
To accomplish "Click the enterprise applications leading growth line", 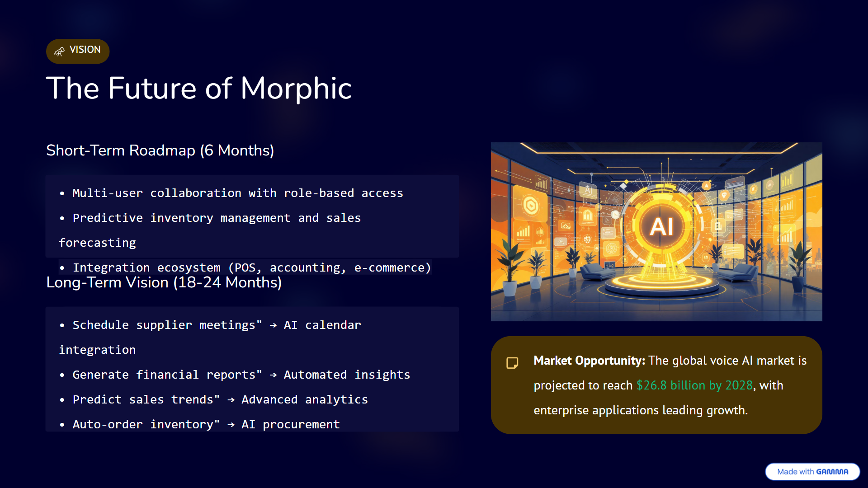I will (640, 410).
